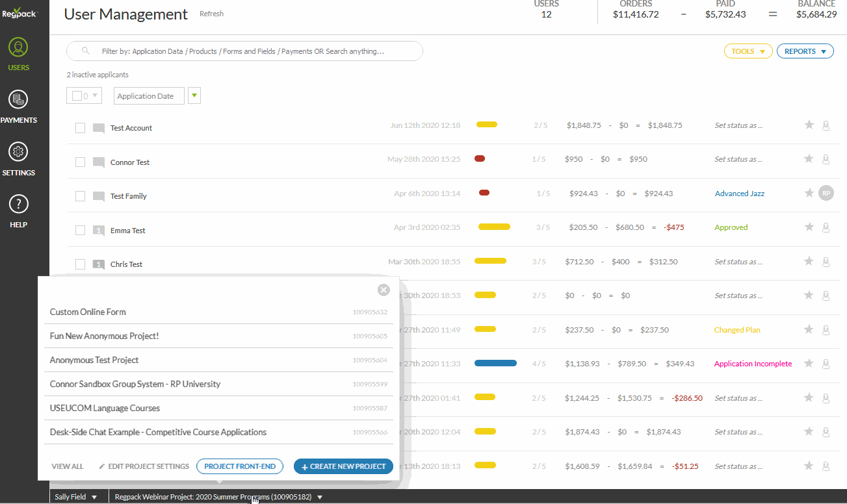Click assignee icon on Emma Test row
Viewport: 847px width, 504px height.
(826, 227)
